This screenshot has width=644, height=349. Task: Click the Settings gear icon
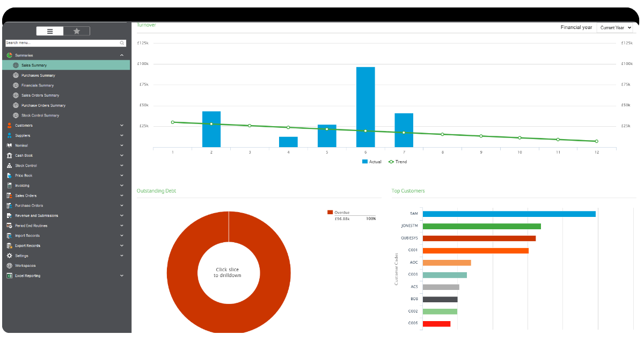coord(9,256)
